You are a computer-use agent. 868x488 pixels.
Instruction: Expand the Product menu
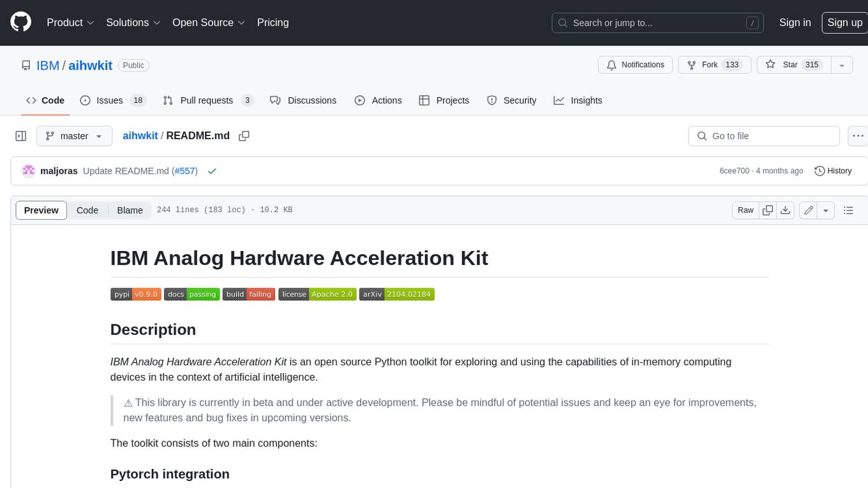click(x=70, y=22)
